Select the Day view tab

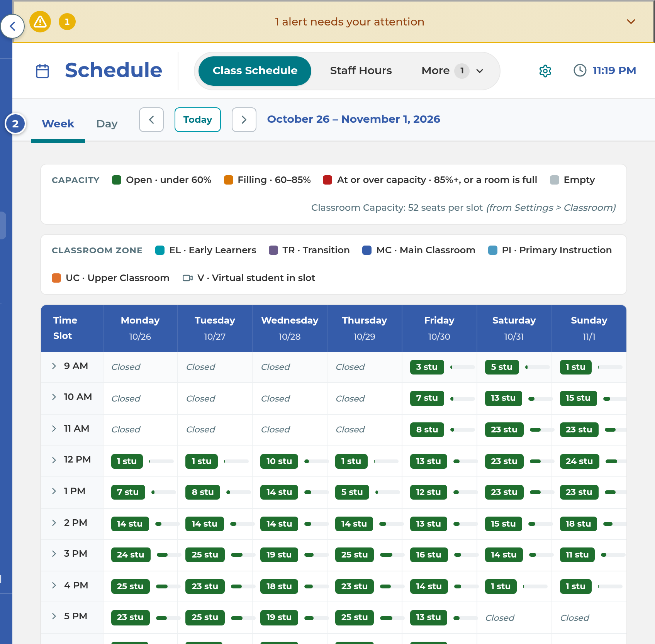coord(107,124)
